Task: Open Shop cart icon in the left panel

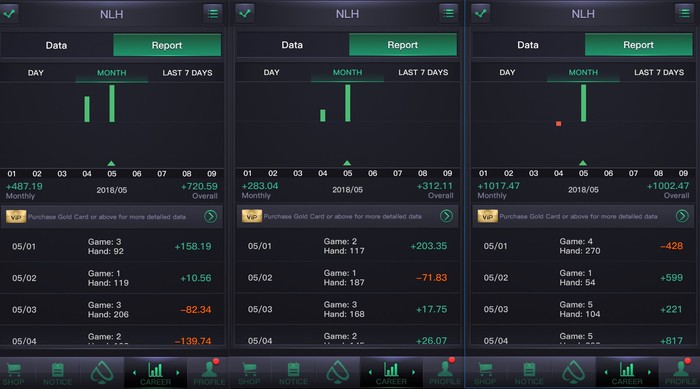Action: pos(13,369)
